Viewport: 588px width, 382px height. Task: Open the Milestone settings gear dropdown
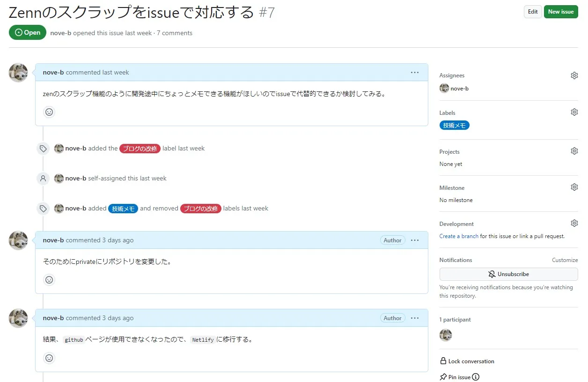[574, 187]
